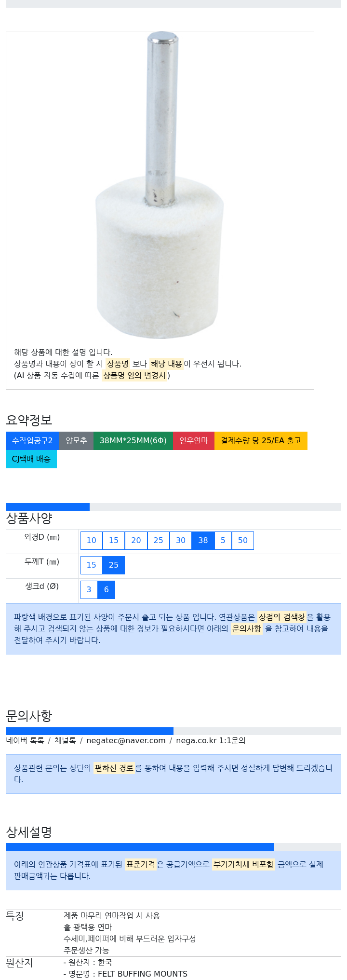Pick outer diameter 25 option
Screen dimensions: 347x980
click(159, 540)
